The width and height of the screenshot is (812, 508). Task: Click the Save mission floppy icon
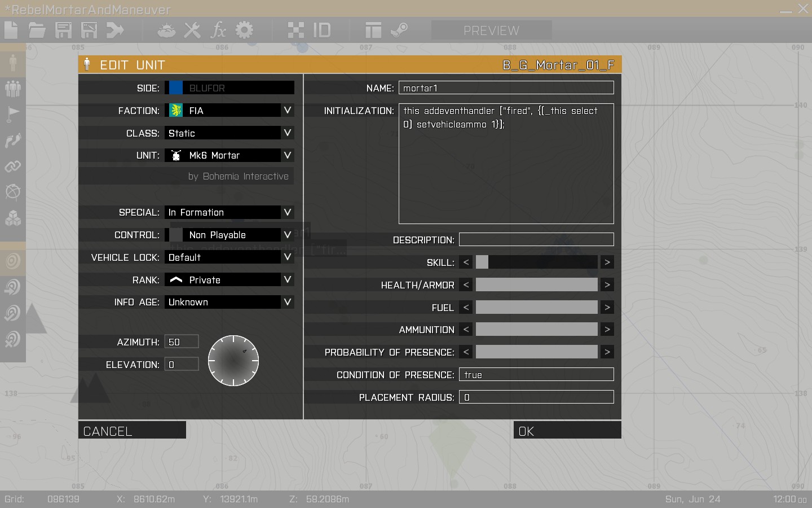tap(63, 30)
